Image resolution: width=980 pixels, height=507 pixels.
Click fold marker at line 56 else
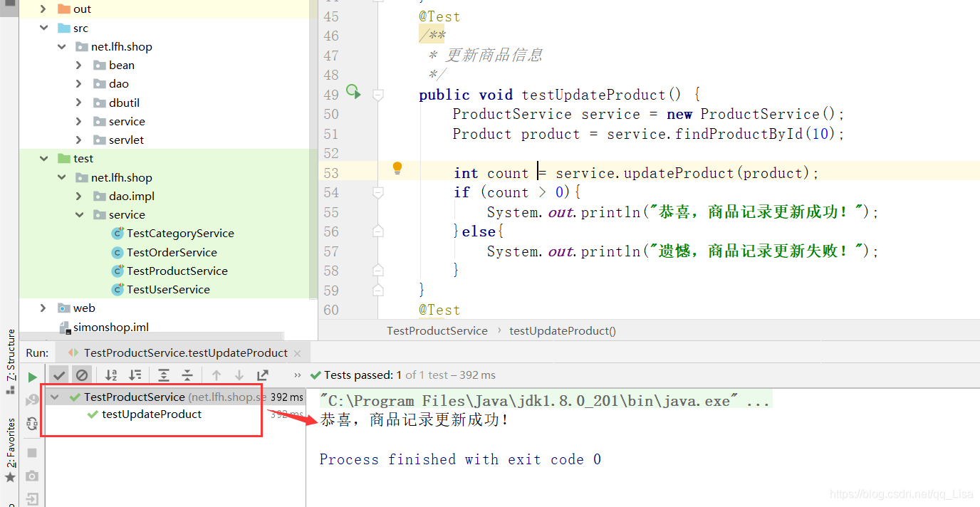pyautogui.click(x=378, y=231)
